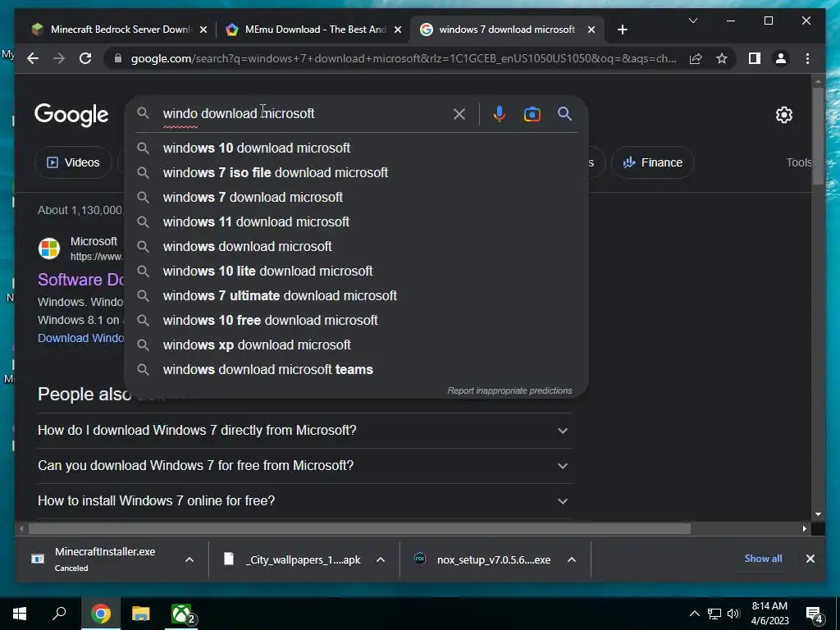Close the windows 7 download microsoft tab
The height and width of the screenshot is (630, 840).
591,30
